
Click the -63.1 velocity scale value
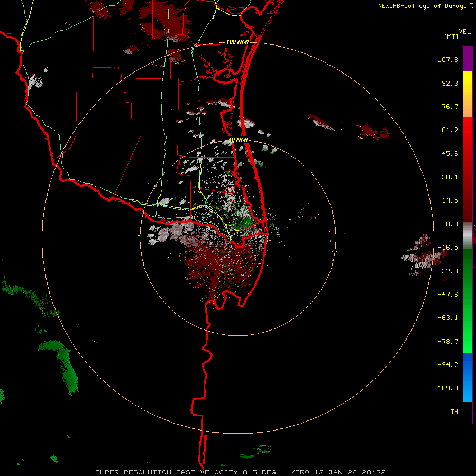tap(448, 318)
